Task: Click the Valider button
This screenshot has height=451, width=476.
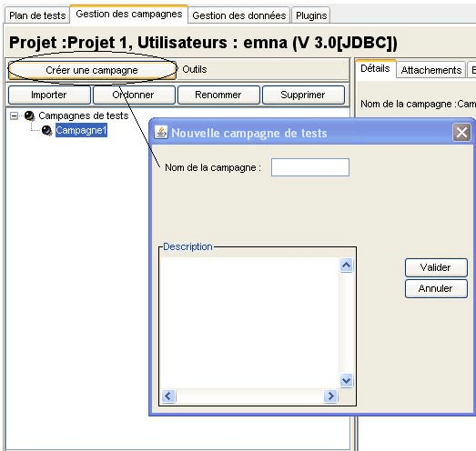Action: point(436,267)
